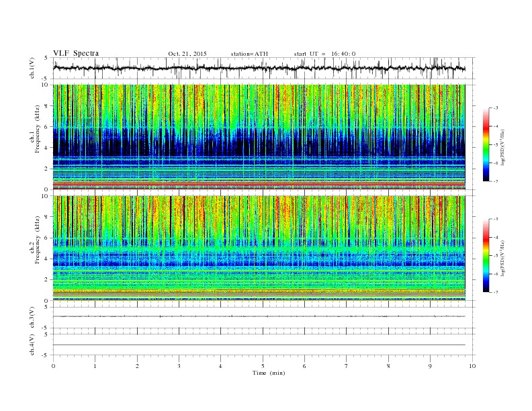Click the ch.3 voltage waveform trace
The image size is (532, 411).
pos(259,316)
